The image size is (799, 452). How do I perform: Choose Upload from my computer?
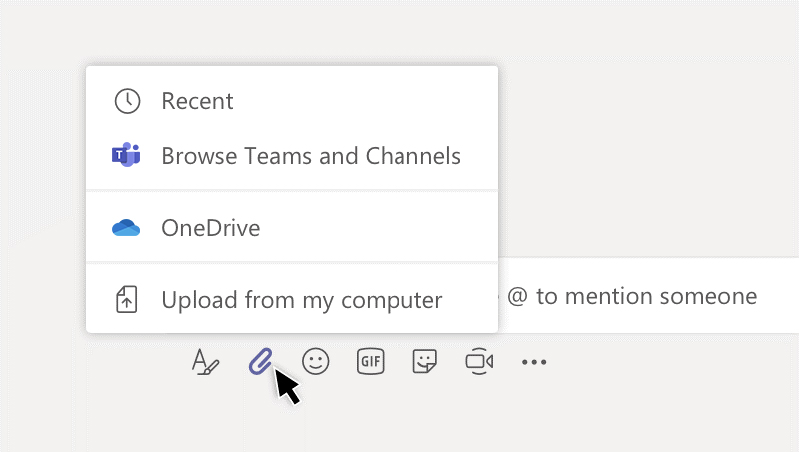[292, 300]
